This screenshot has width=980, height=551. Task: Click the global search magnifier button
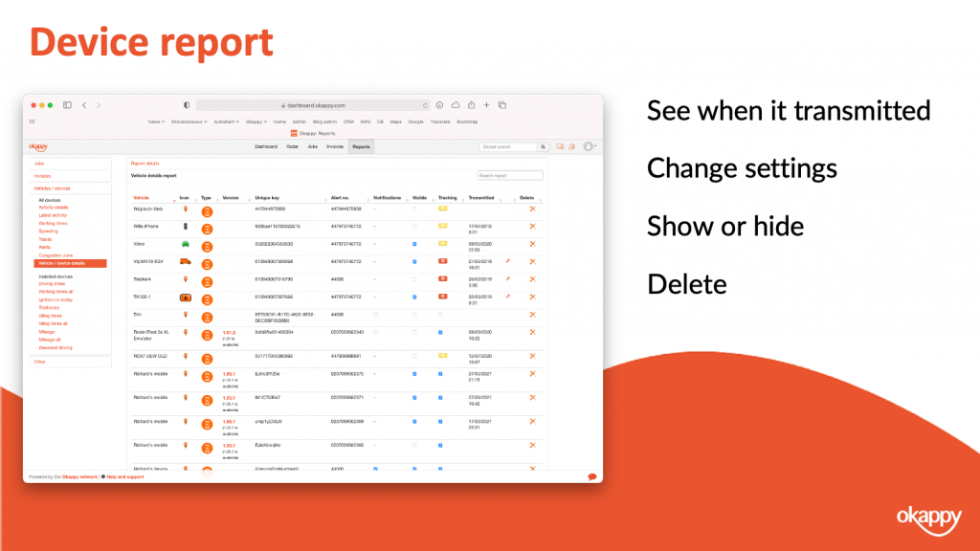tap(544, 146)
